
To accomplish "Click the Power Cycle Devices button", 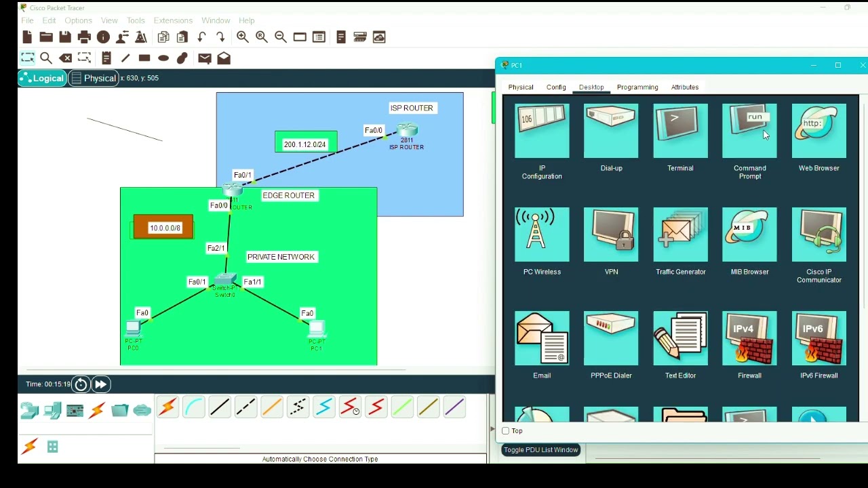I will (x=81, y=384).
